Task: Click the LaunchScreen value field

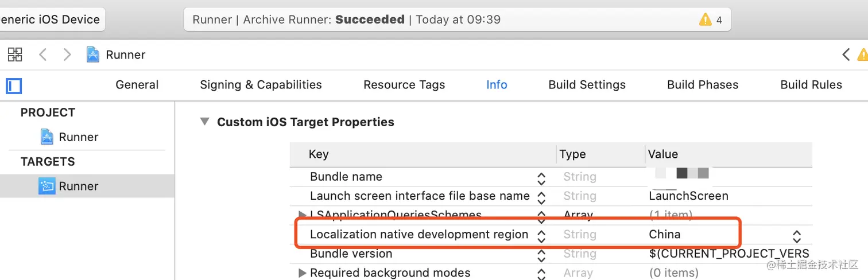Action: tap(688, 196)
